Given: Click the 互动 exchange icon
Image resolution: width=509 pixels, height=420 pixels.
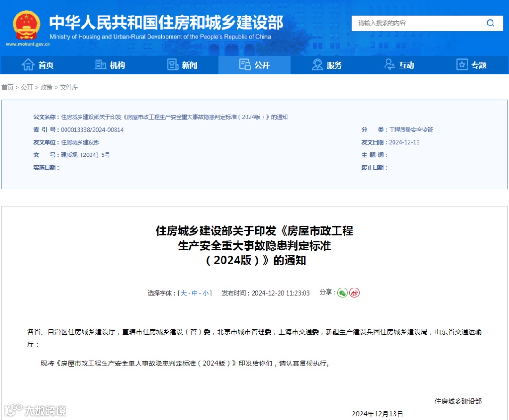Looking at the screenshot, I should tap(390, 65).
